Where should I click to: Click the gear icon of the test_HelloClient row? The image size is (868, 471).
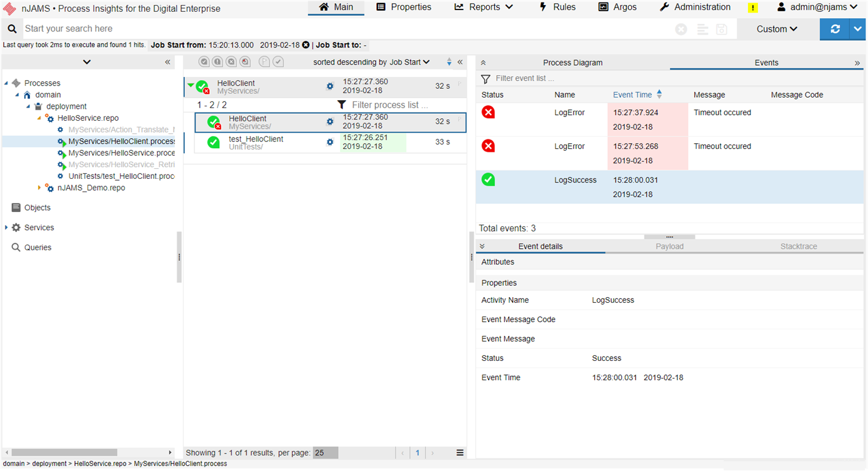pyautogui.click(x=330, y=142)
